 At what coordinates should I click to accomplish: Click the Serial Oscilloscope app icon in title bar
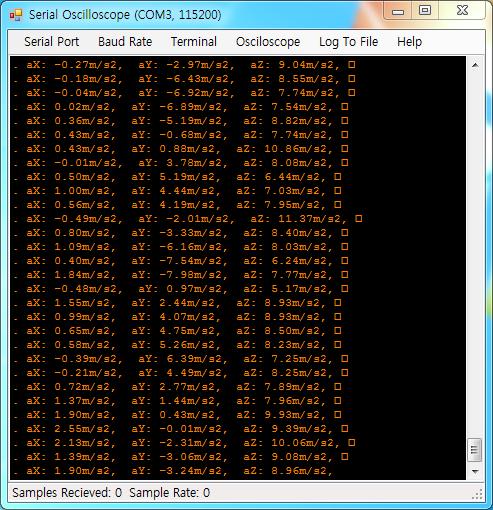point(16,15)
